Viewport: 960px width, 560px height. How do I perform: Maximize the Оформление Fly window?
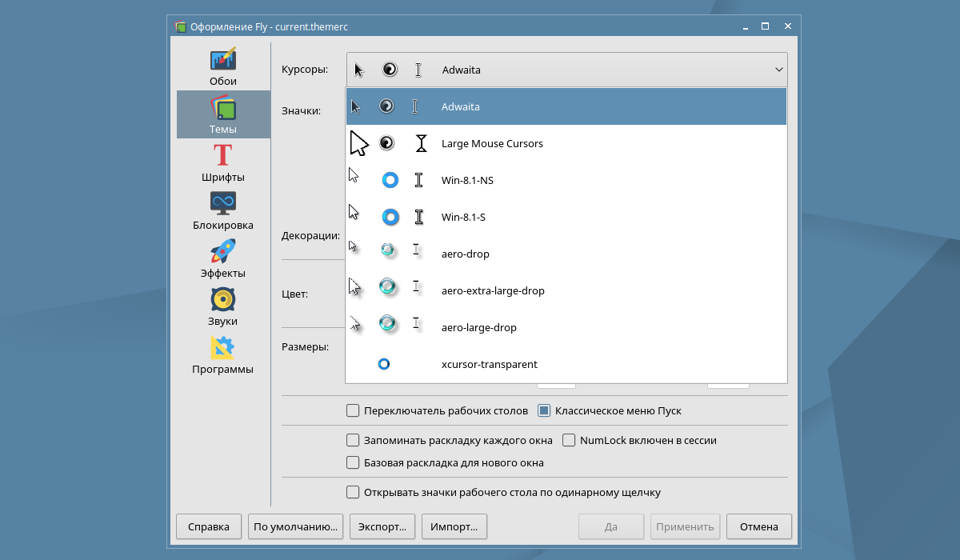pyautogui.click(x=765, y=26)
